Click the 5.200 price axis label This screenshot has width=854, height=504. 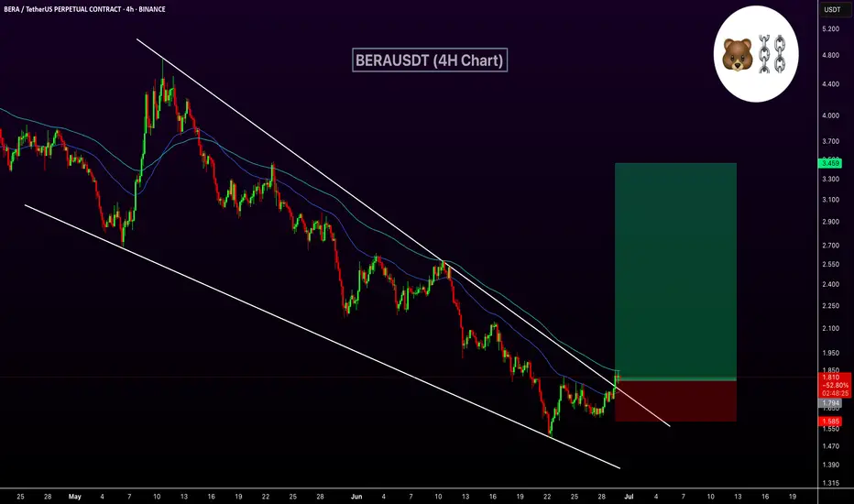[x=830, y=28]
